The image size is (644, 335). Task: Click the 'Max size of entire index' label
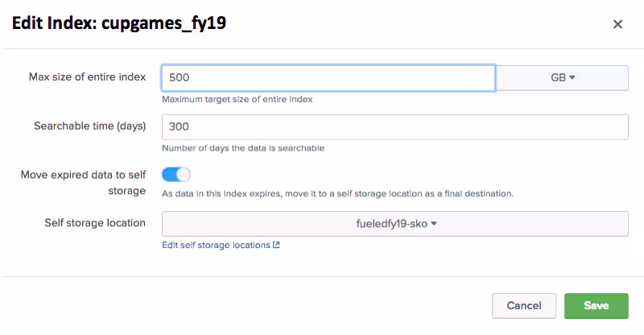[87, 77]
